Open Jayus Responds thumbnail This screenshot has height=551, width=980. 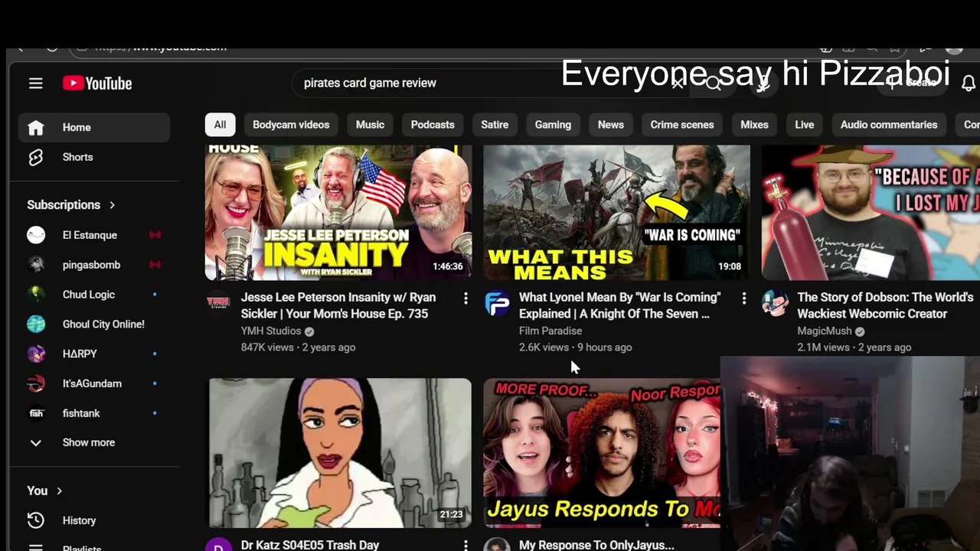coord(602,453)
